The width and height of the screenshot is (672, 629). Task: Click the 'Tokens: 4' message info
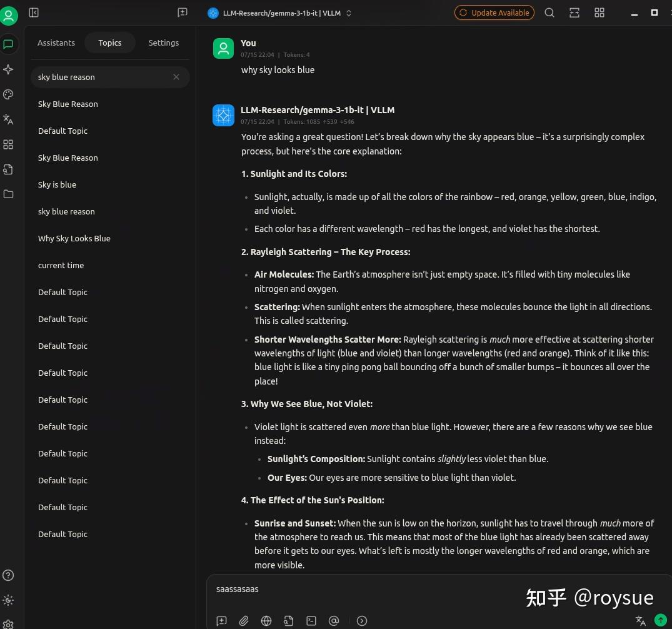pos(296,55)
